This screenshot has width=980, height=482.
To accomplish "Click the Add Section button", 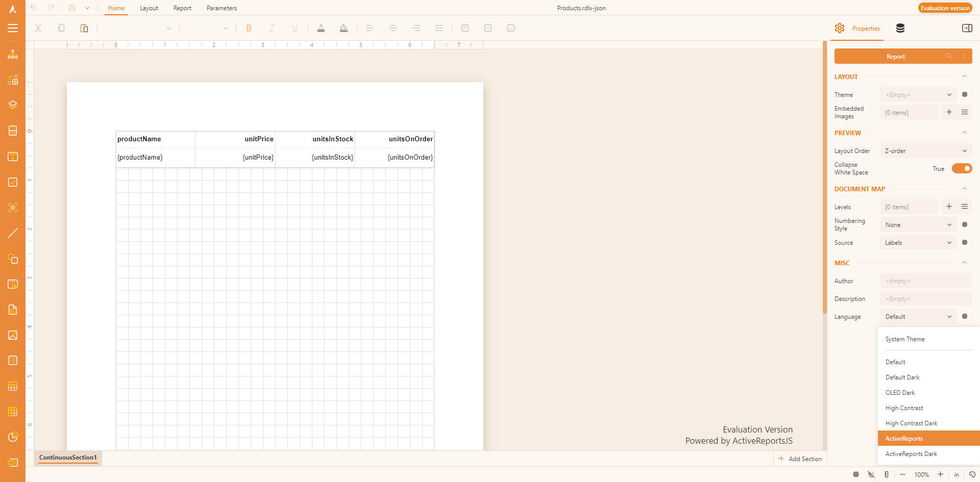I will (x=800, y=459).
